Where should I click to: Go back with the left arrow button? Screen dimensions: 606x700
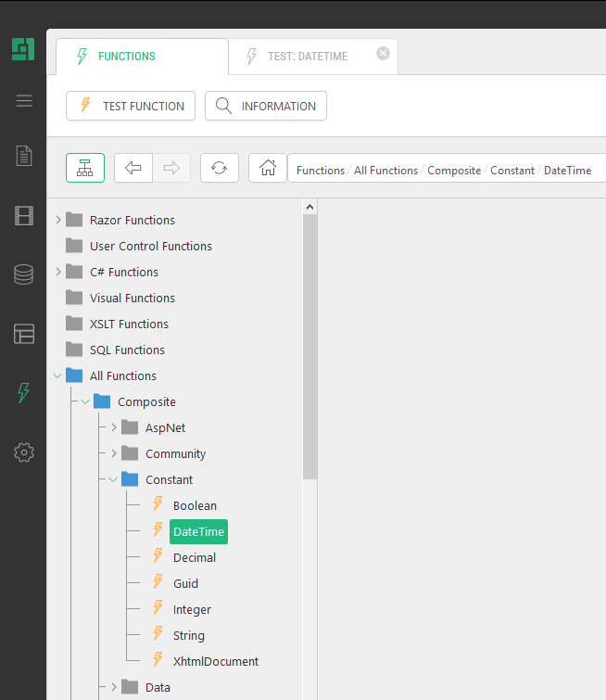click(x=133, y=168)
